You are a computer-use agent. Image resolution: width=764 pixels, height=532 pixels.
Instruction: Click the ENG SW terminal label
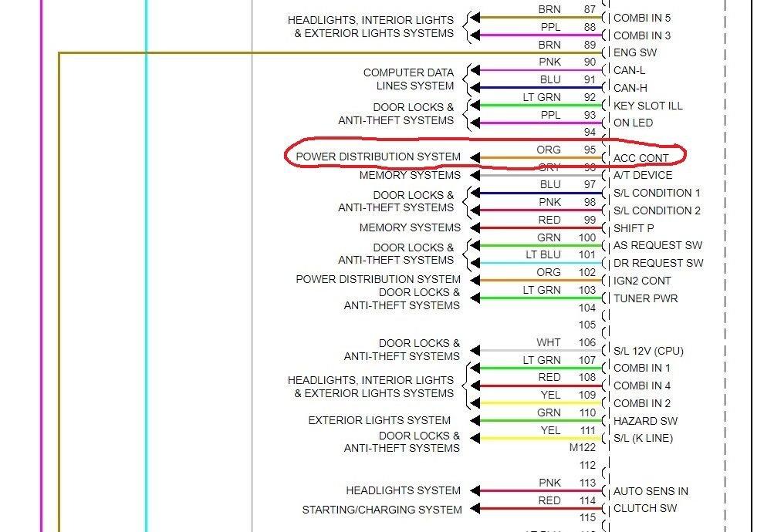(635, 53)
